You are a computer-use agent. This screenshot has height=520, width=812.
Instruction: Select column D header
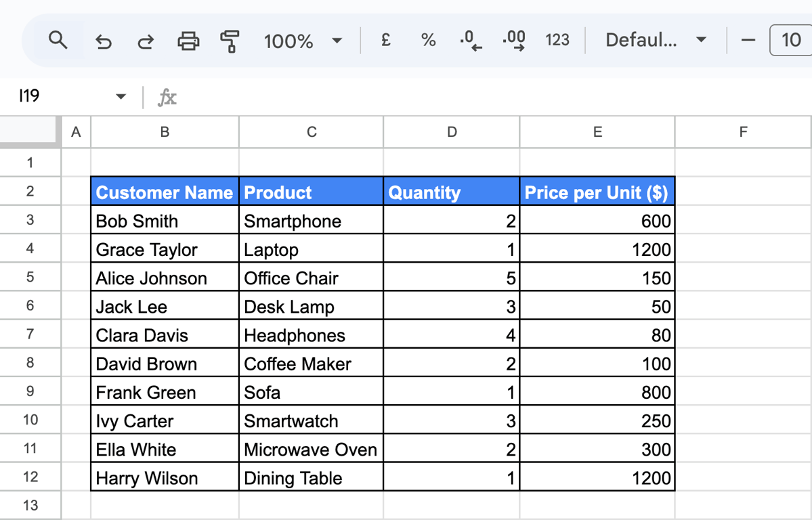452,132
